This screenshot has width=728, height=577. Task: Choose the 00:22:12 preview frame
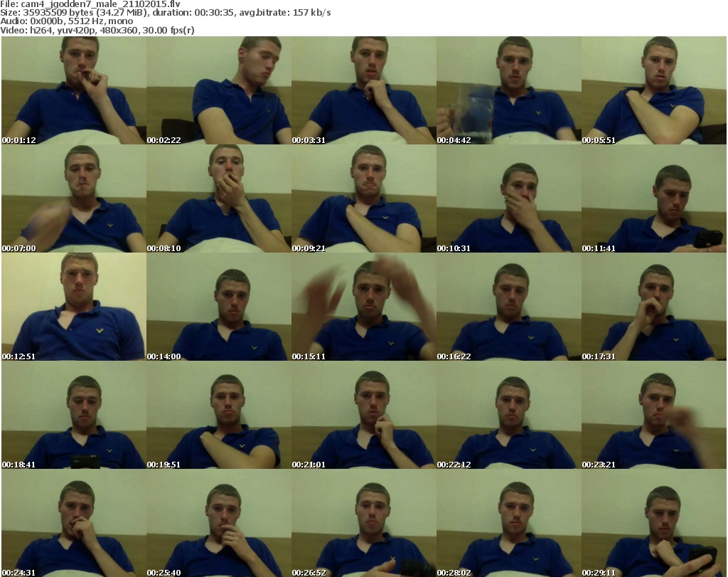pyautogui.click(x=508, y=415)
